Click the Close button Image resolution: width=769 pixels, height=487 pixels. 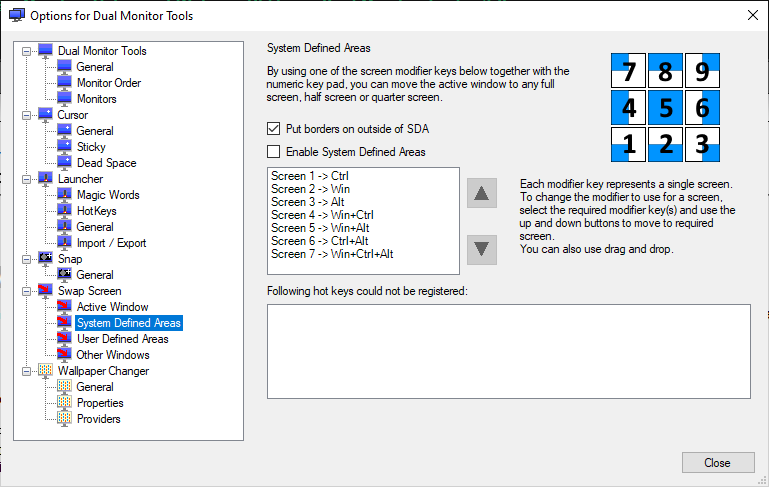(x=718, y=462)
